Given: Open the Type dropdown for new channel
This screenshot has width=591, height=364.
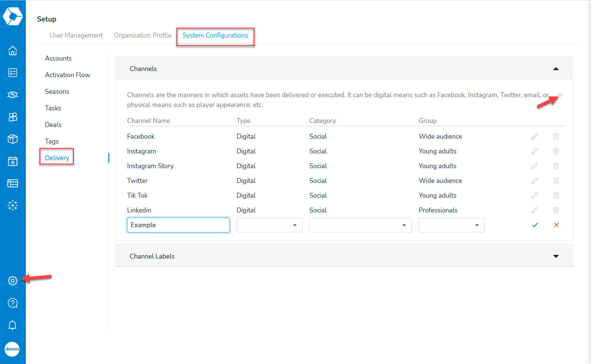Looking at the screenshot, I should (x=269, y=225).
